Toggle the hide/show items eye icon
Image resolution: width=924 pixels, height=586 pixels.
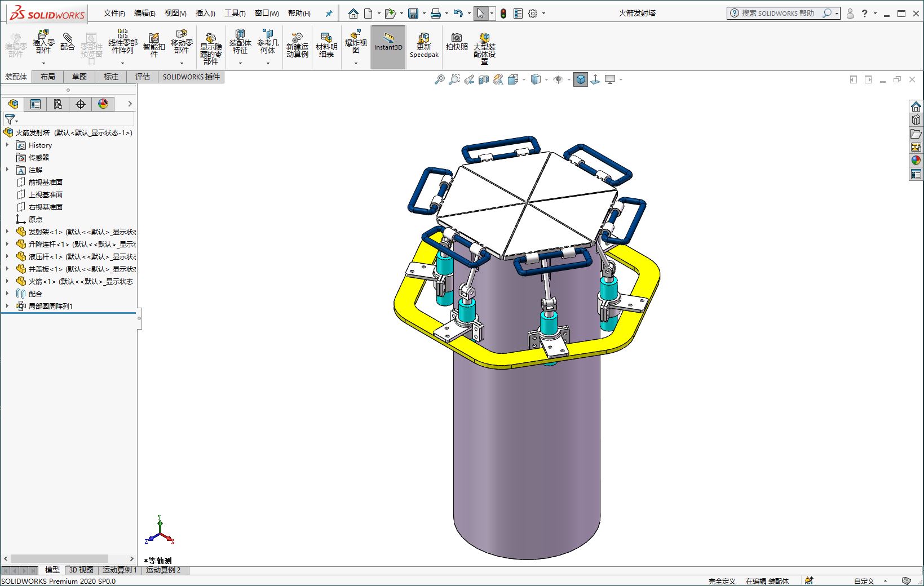(558, 80)
